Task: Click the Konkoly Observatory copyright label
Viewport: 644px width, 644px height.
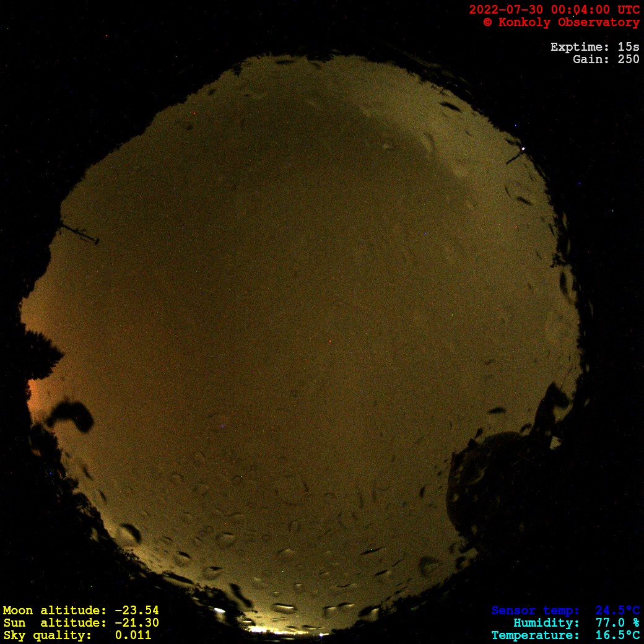Action: pyautogui.click(x=561, y=22)
